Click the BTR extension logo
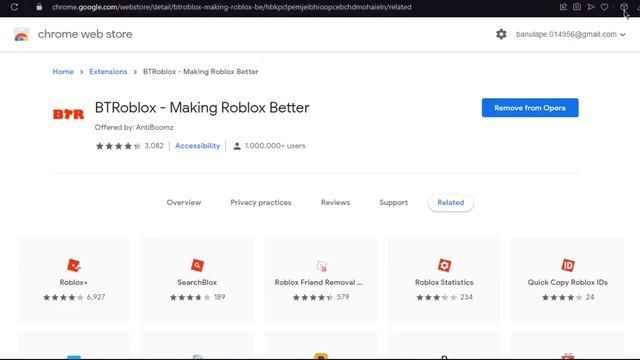This screenshot has height=360, width=640. tap(69, 114)
